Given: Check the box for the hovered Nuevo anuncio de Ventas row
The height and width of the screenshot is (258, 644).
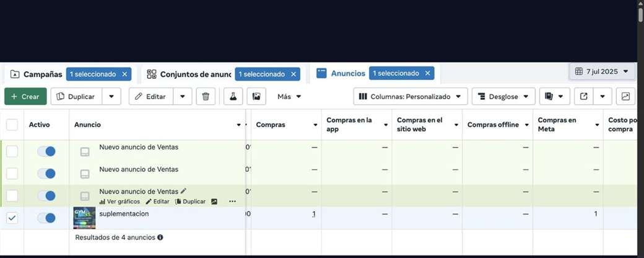Looking at the screenshot, I should coord(12,196).
